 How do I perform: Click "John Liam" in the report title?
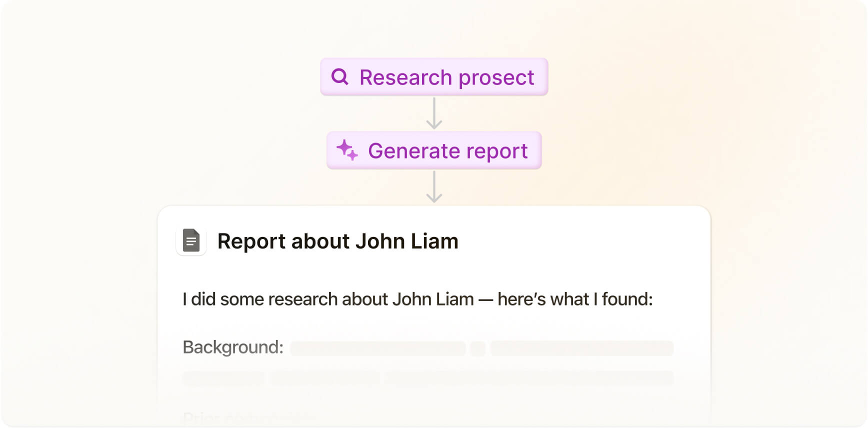407,241
